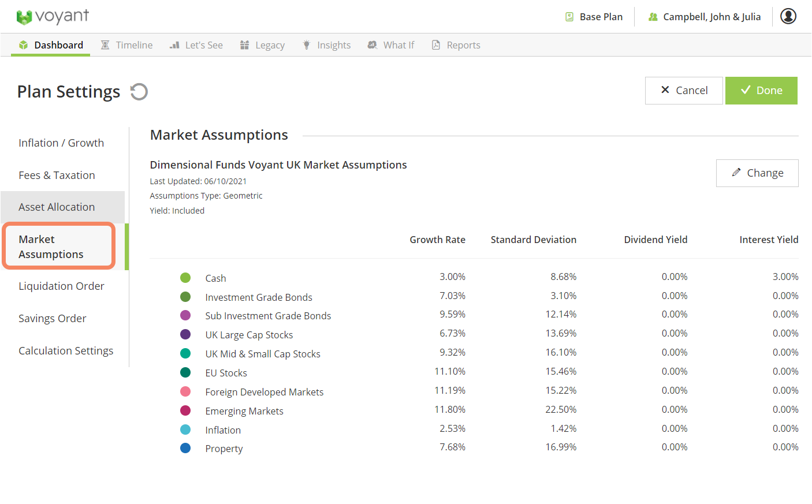Click the Property row label
Screen dimensions: 812x504
point(224,449)
